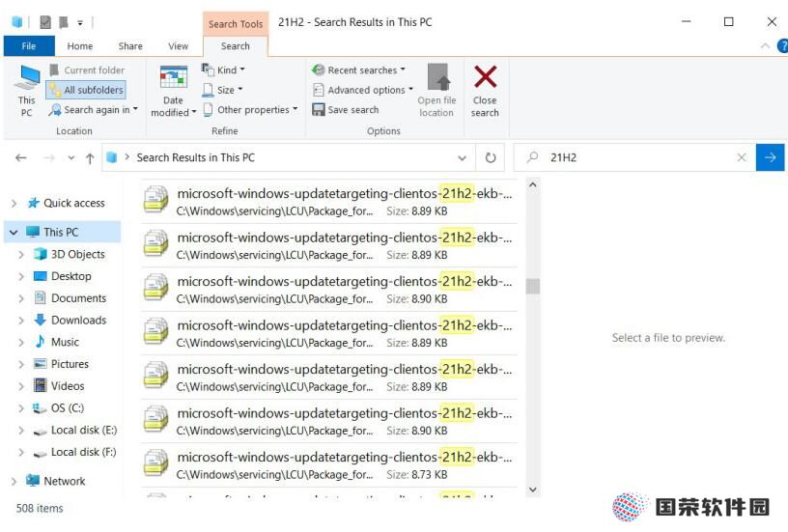Switch to the View ribbon tab
Viewport: 788px width, 532px height.
coord(178,46)
